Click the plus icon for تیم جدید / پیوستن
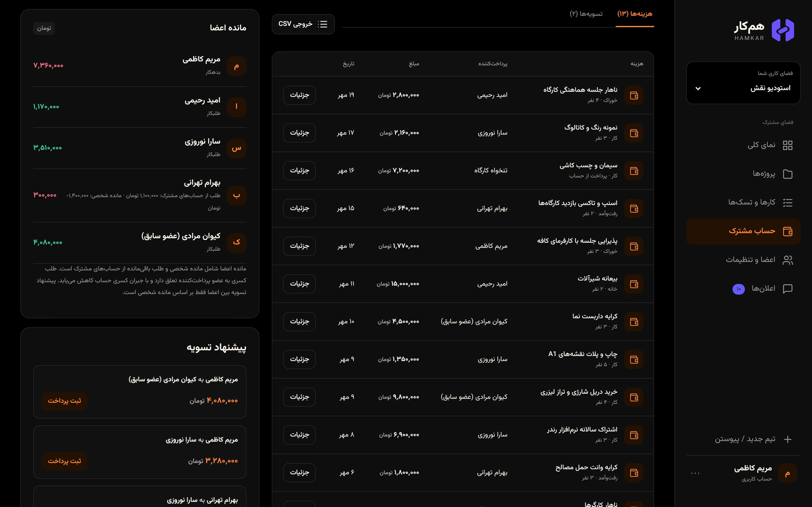This screenshot has height=507, width=812. [x=787, y=439]
